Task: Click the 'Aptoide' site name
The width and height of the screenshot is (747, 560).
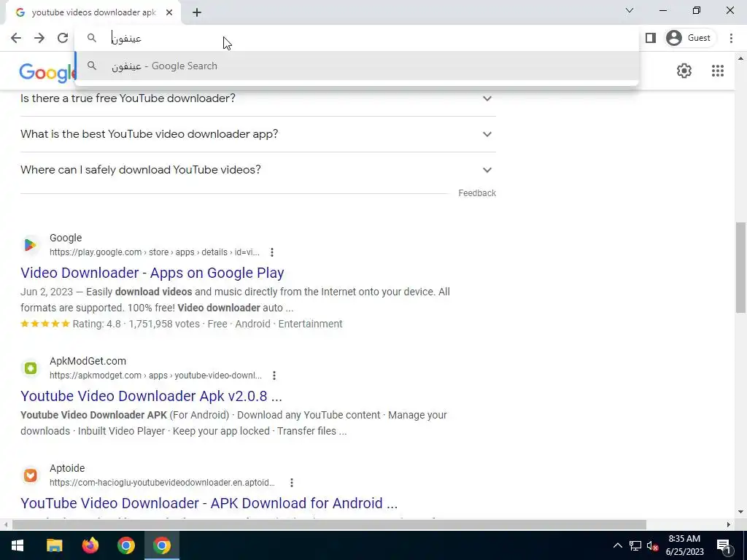Action: click(67, 469)
